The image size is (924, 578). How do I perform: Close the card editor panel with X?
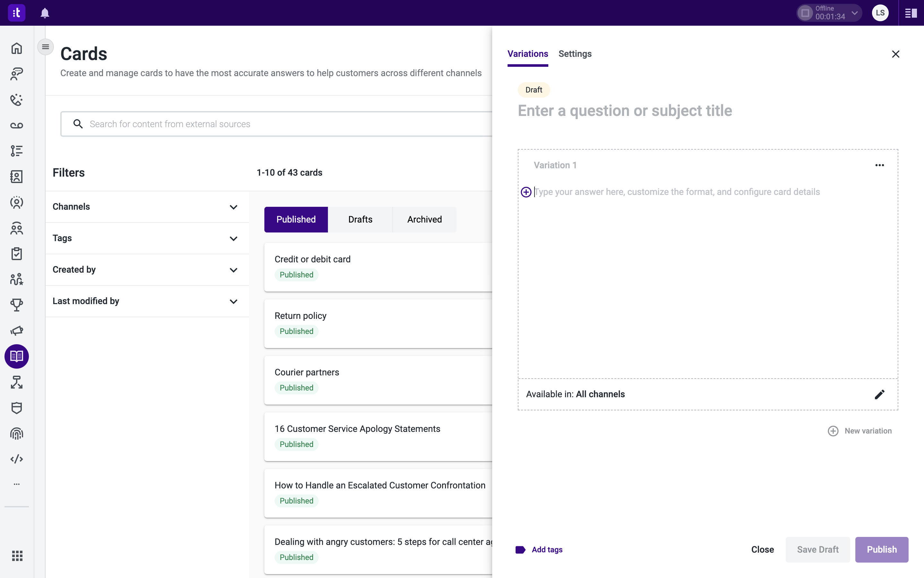(x=895, y=54)
